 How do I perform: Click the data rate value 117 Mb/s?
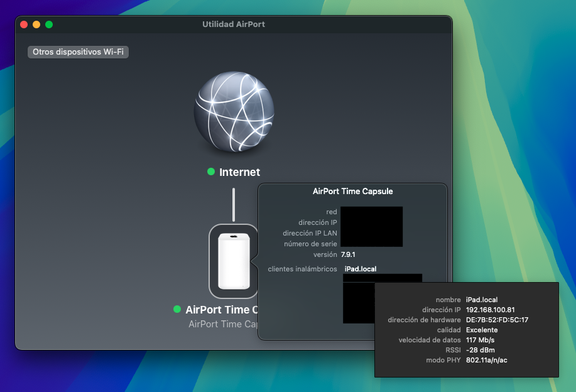tap(480, 340)
